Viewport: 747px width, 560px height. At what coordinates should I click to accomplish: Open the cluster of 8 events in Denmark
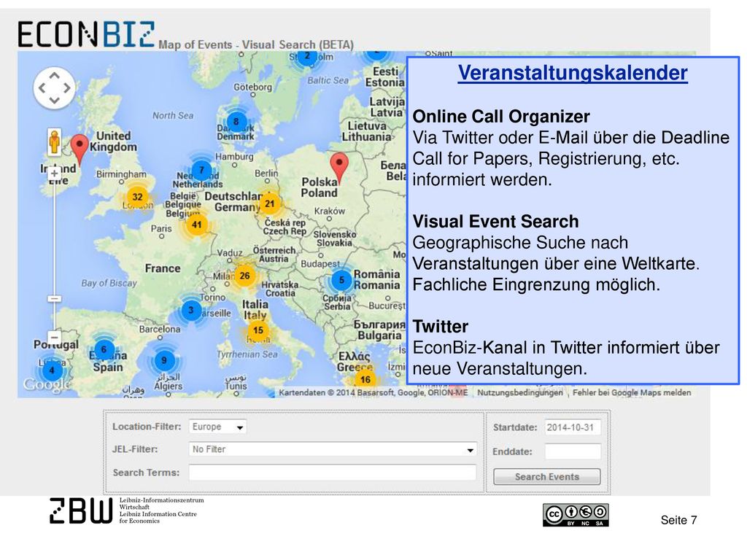pos(236,122)
